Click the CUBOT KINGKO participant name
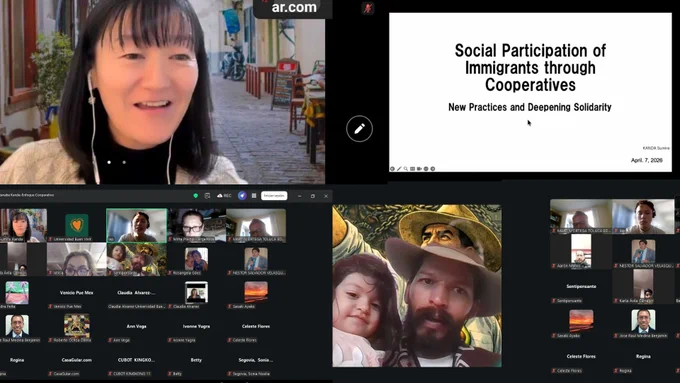This screenshot has width=680, height=383. [136, 360]
